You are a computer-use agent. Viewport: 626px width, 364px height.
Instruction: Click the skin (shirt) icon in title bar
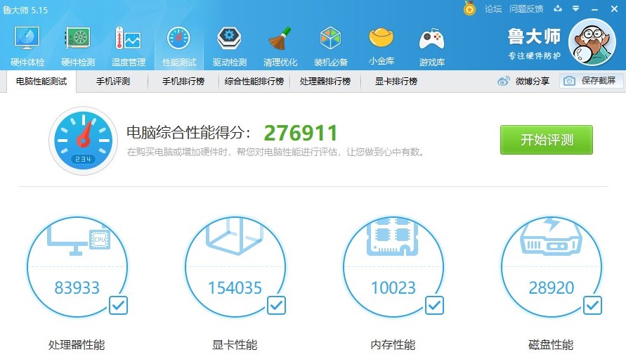coord(558,8)
